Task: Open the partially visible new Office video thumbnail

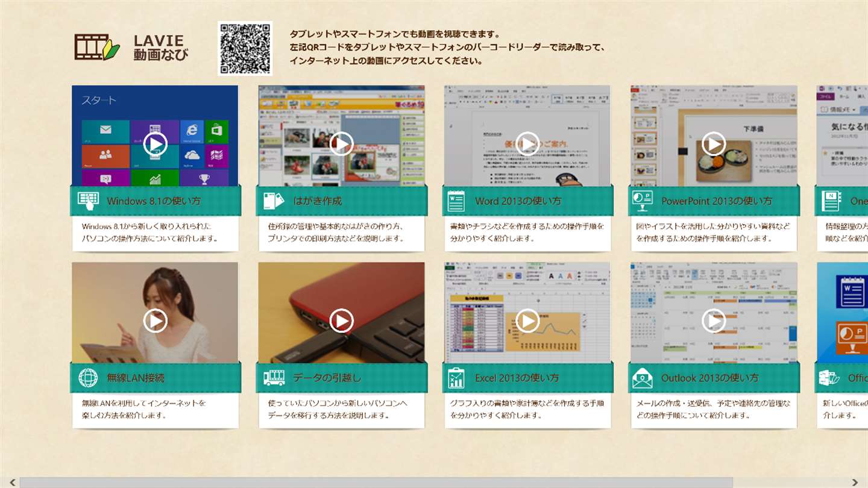Action: (x=843, y=312)
